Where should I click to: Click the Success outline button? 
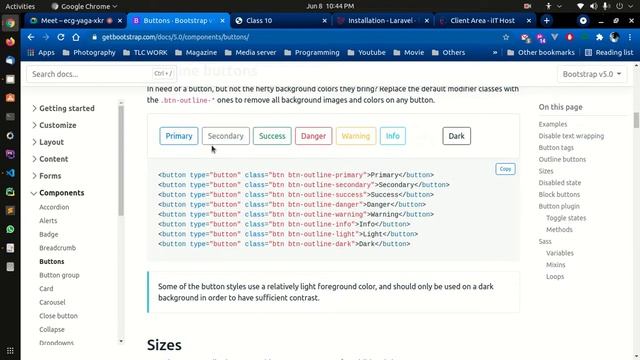coord(272,136)
